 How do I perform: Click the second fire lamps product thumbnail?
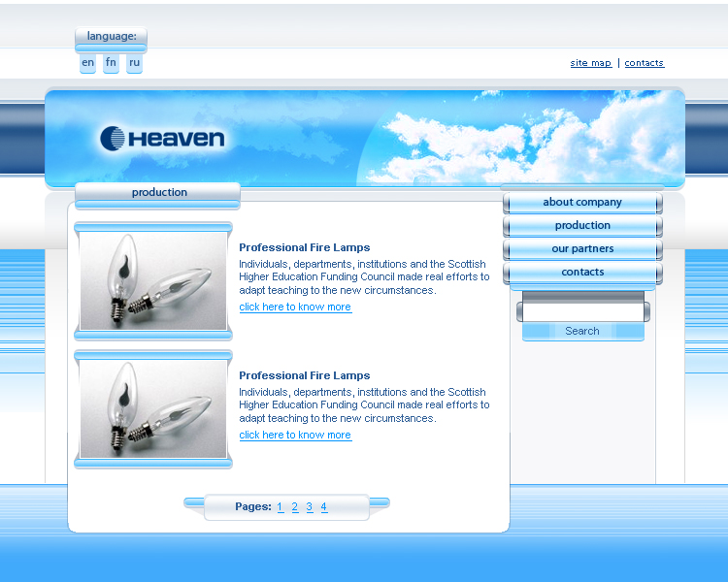click(153, 409)
